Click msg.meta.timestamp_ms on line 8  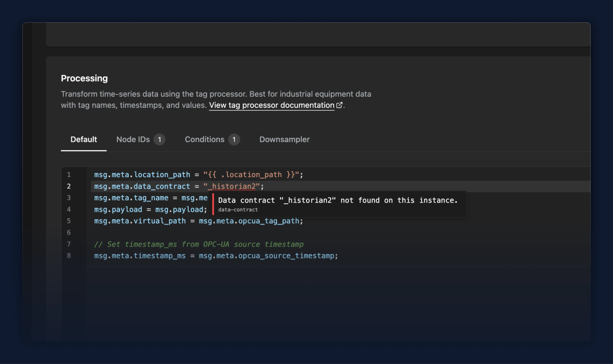click(x=140, y=256)
